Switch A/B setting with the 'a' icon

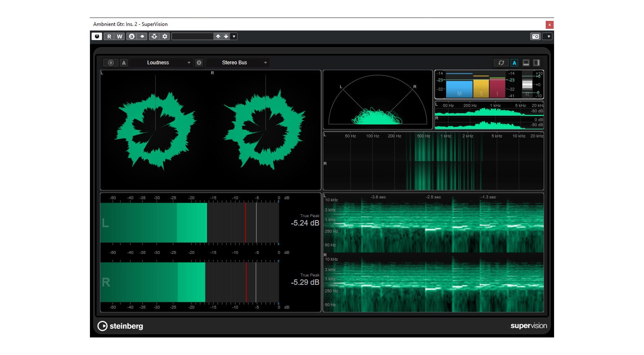(132, 36)
